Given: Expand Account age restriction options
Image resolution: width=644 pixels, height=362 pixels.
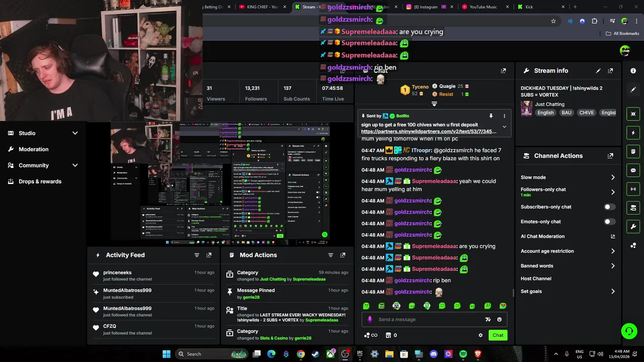Looking at the screenshot, I should 613,251.
